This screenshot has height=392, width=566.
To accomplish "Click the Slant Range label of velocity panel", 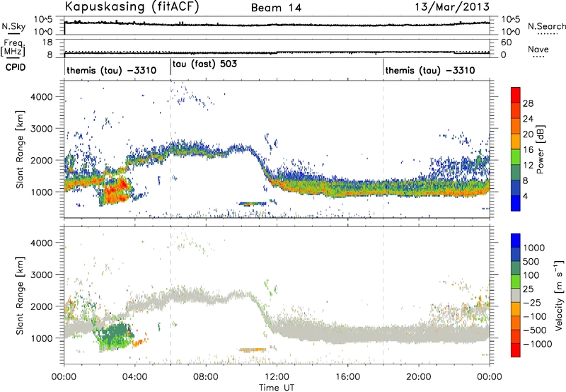I will [20, 296].
